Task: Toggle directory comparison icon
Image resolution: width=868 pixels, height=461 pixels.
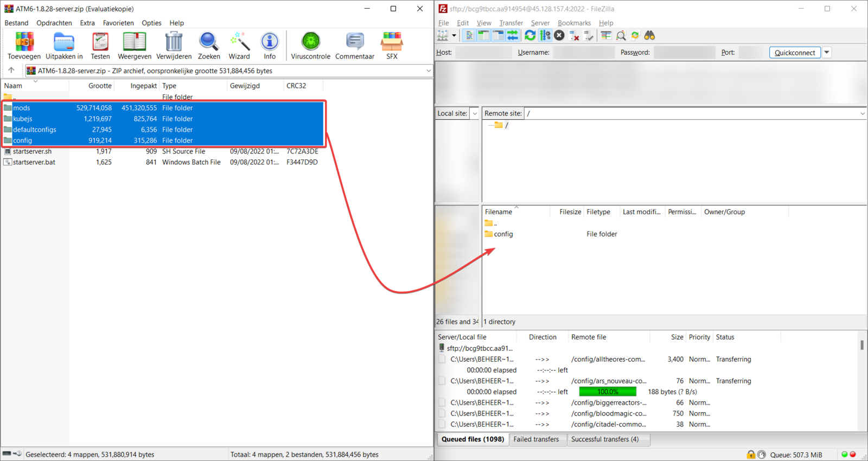Action: (x=621, y=36)
